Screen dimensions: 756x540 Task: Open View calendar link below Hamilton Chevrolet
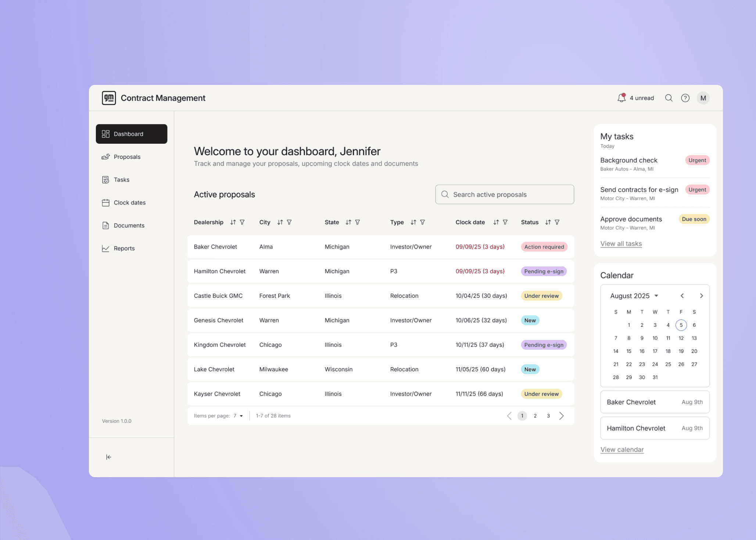point(622,450)
